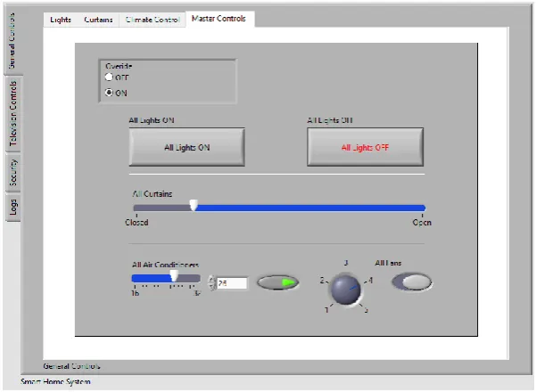Click the fan speed knob
This screenshot has width=536, height=392.
[x=345, y=289]
